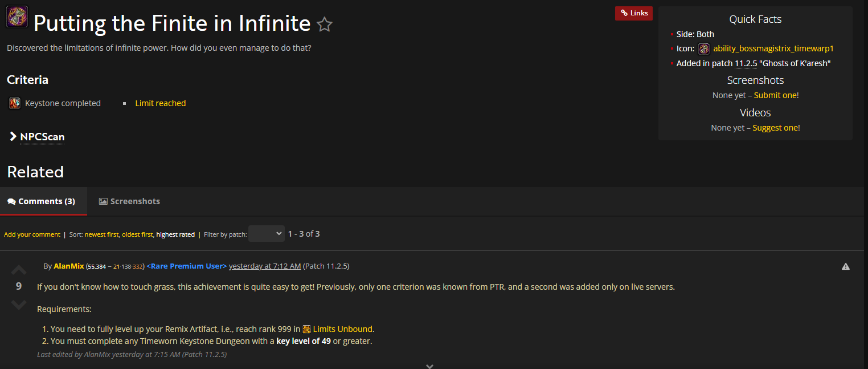Open the Links button

633,13
